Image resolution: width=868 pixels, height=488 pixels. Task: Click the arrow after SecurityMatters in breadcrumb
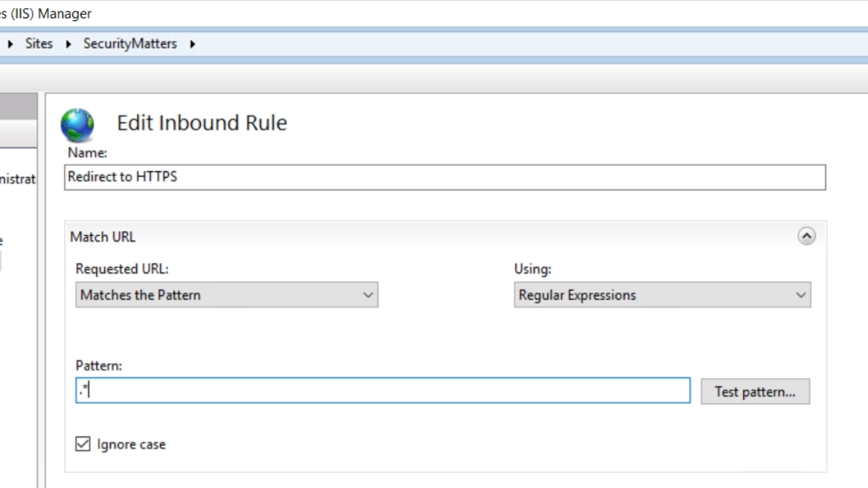[x=193, y=44]
